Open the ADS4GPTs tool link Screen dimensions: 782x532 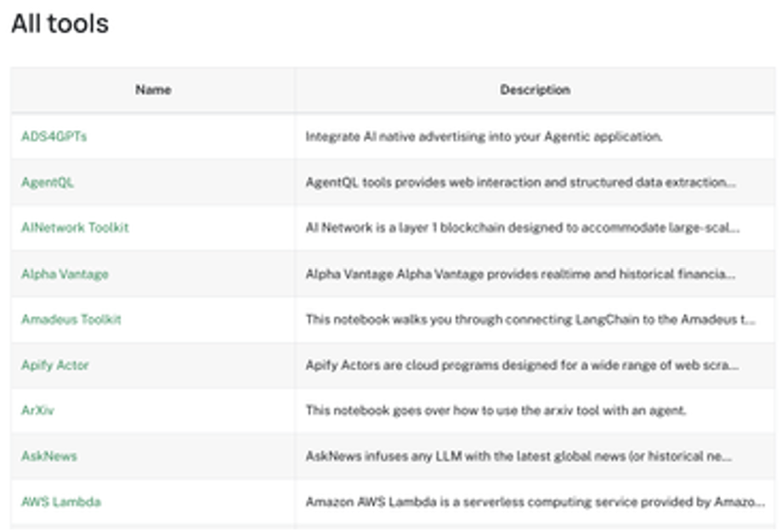click(x=54, y=137)
